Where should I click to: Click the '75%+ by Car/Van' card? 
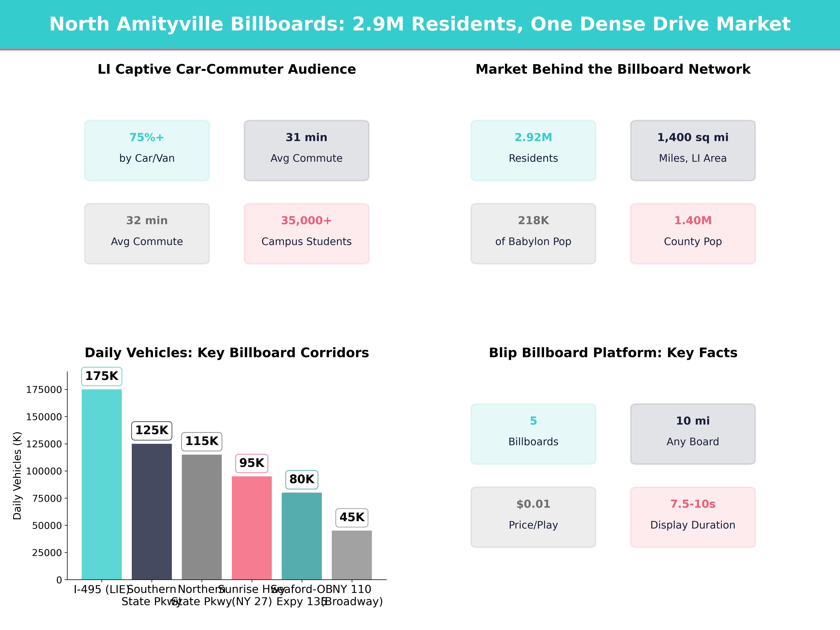pyautogui.click(x=147, y=150)
